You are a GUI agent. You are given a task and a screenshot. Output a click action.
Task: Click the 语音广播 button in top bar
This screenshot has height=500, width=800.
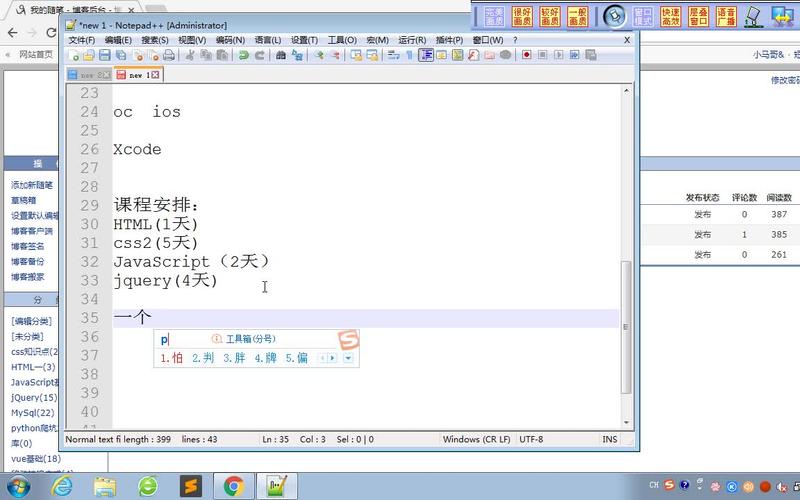coord(726,17)
